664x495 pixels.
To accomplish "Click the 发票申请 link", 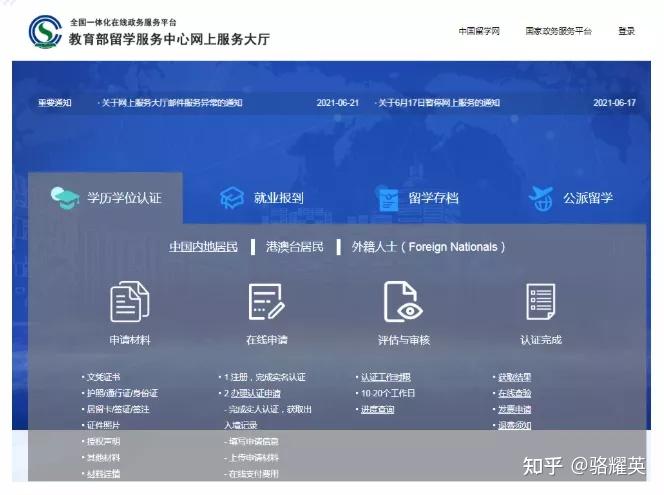I will tap(514, 409).
